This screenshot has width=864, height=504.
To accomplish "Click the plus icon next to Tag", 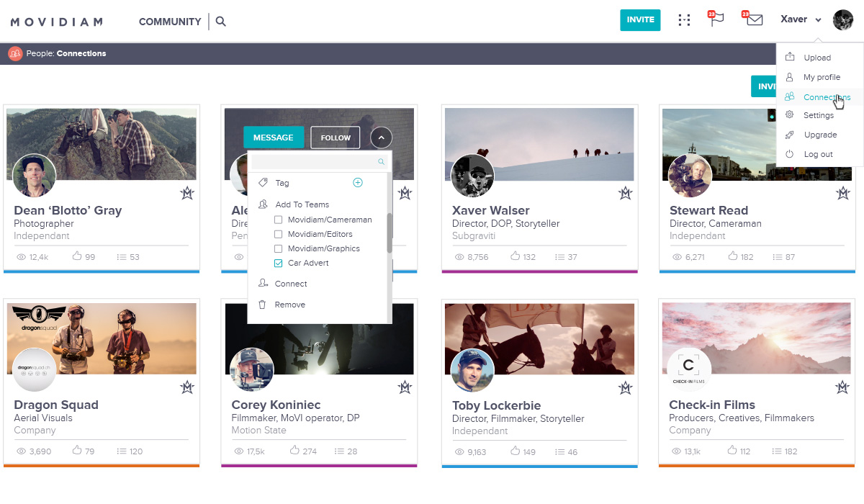I will [x=358, y=183].
